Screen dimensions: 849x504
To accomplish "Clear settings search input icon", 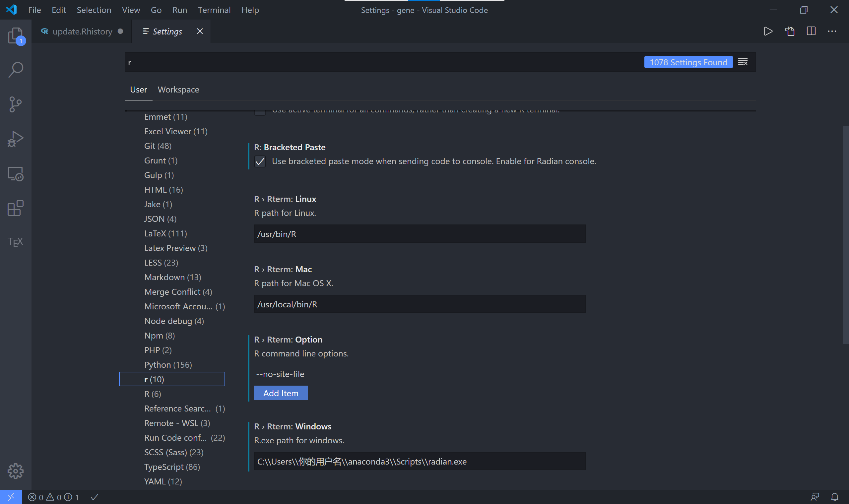I will [743, 62].
